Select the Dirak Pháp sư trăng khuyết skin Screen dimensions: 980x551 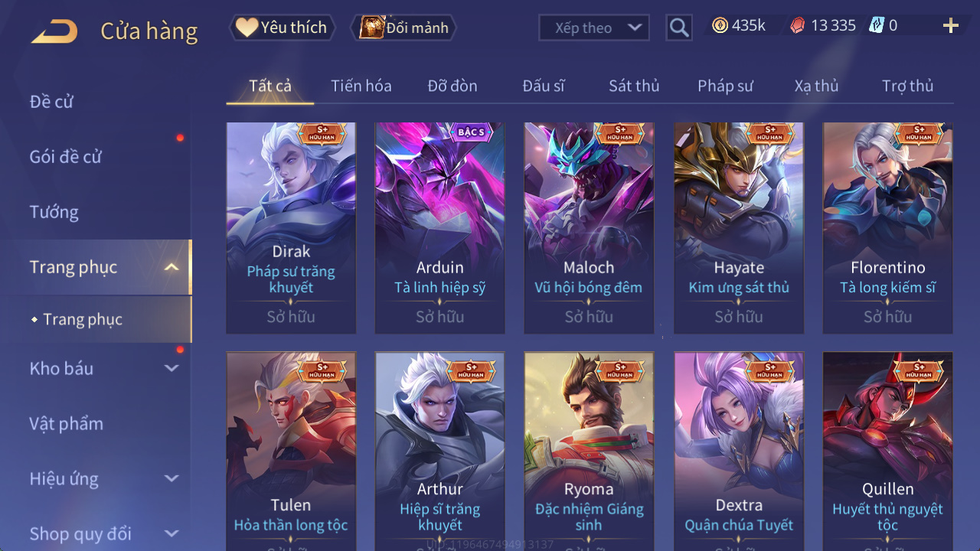click(x=291, y=228)
